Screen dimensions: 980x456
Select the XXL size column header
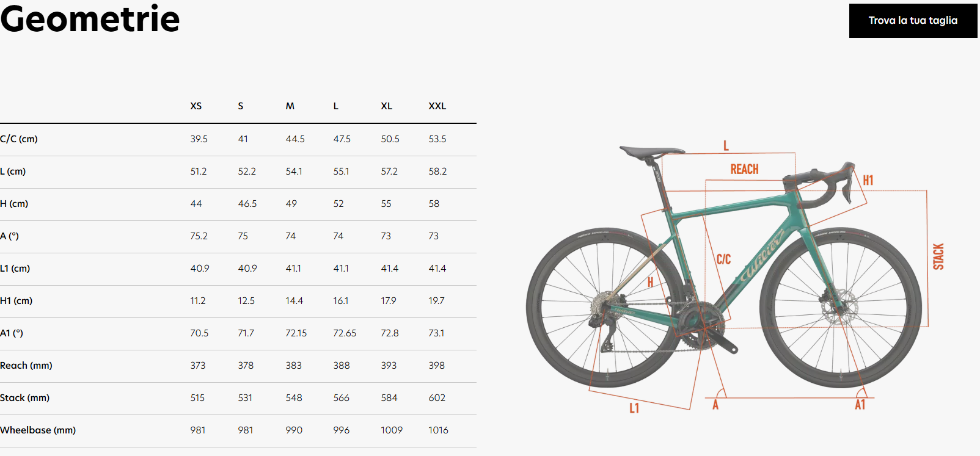[437, 106]
